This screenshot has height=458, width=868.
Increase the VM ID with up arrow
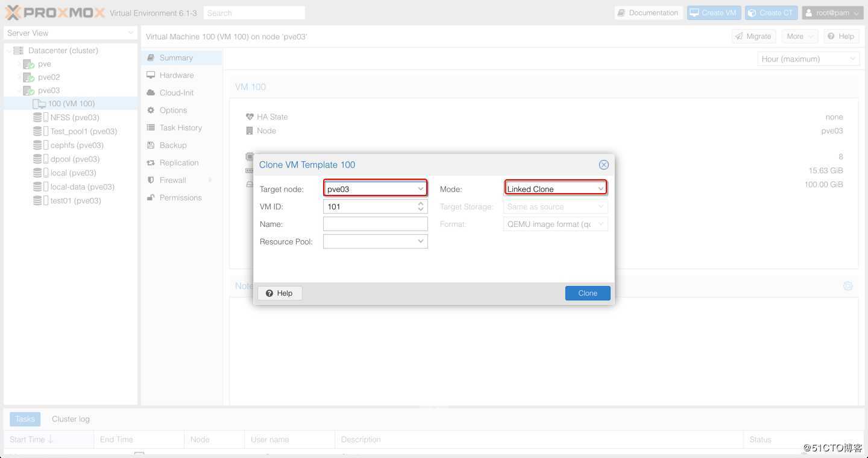tap(421, 203)
